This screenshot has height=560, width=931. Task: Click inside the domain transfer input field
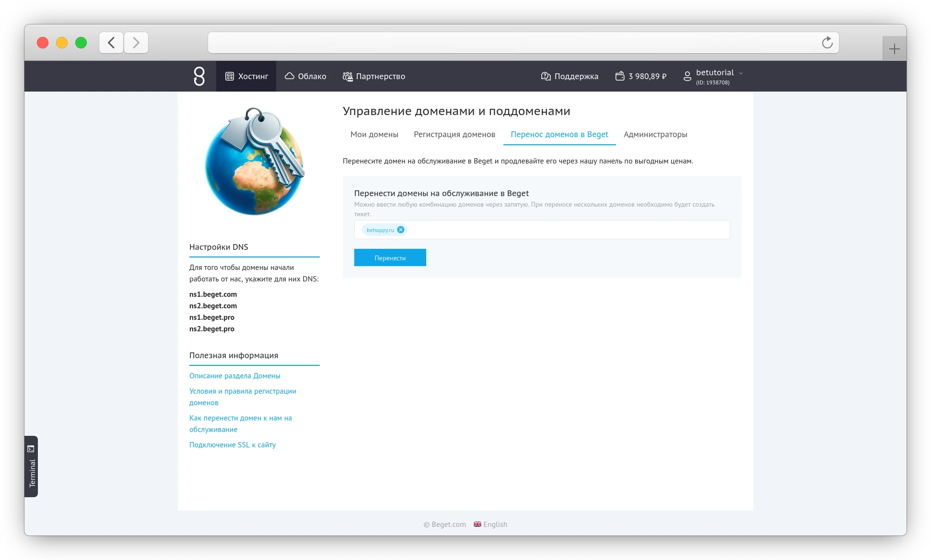(551, 230)
